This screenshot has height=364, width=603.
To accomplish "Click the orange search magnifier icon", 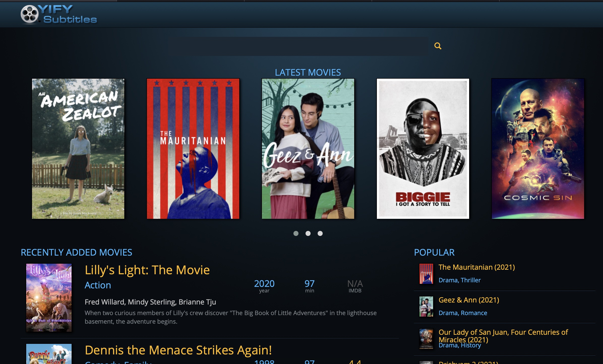I will coord(438,46).
